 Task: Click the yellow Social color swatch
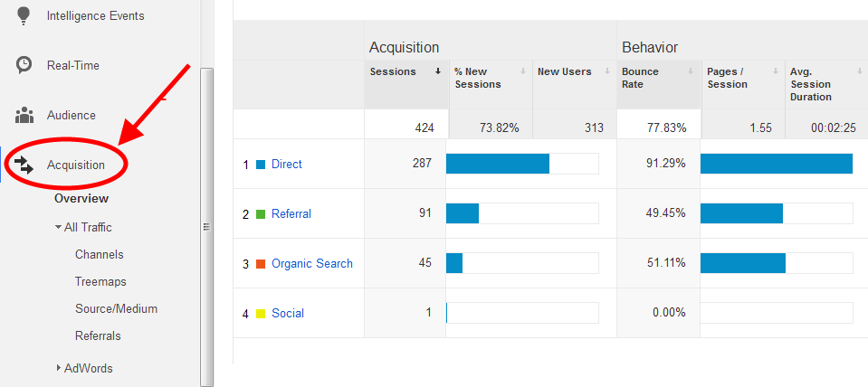click(x=261, y=314)
